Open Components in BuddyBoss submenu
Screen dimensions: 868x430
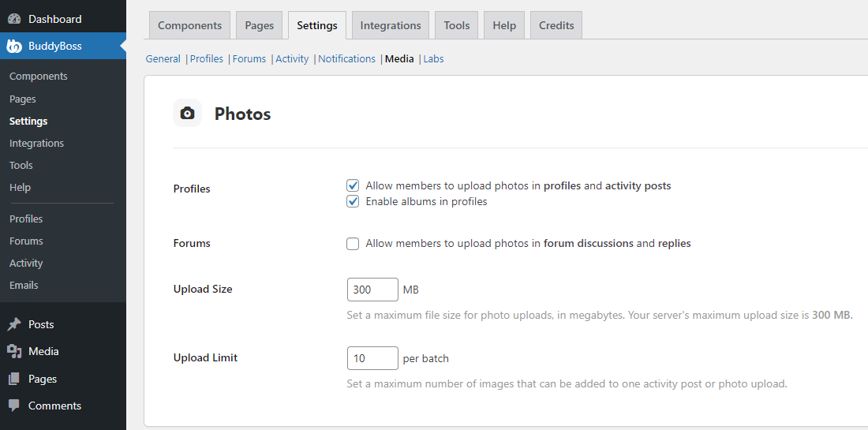coord(38,77)
